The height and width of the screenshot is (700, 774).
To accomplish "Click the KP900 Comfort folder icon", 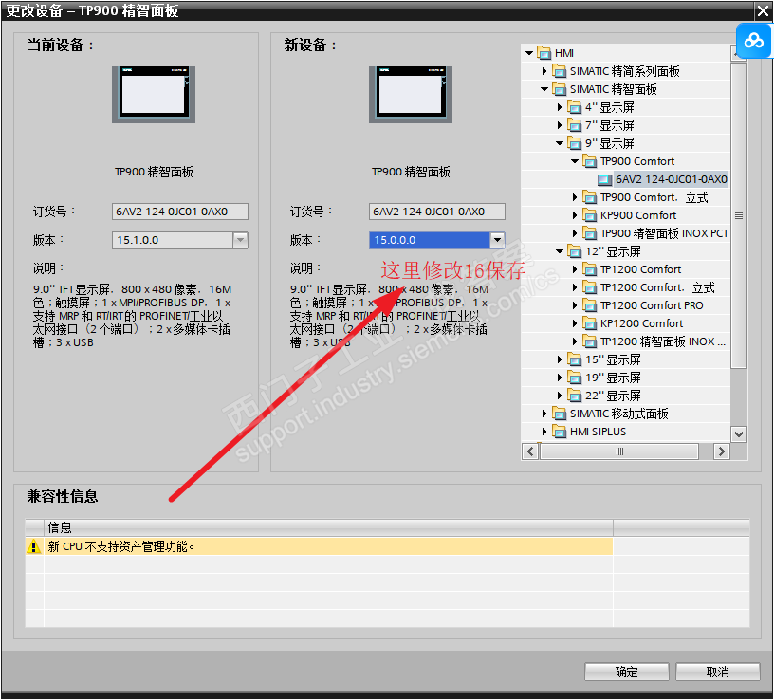I will coord(589,215).
